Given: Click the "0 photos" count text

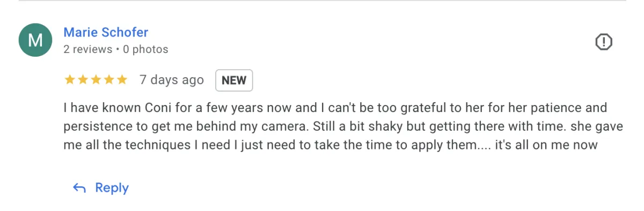Looking at the screenshot, I should tap(145, 49).
